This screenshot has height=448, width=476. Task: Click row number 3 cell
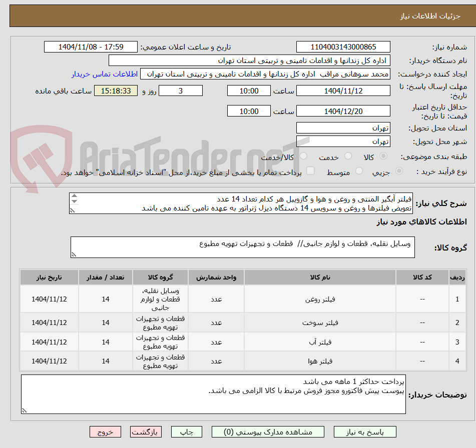457,342
